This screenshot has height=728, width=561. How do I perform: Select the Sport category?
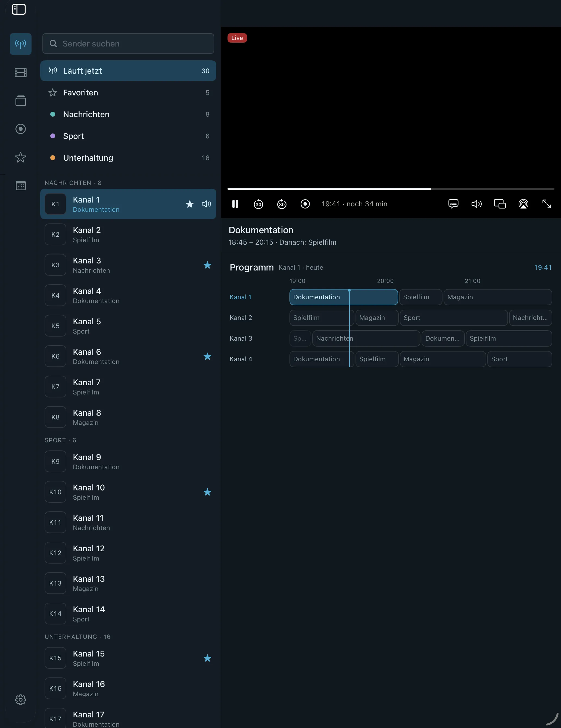click(x=128, y=136)
